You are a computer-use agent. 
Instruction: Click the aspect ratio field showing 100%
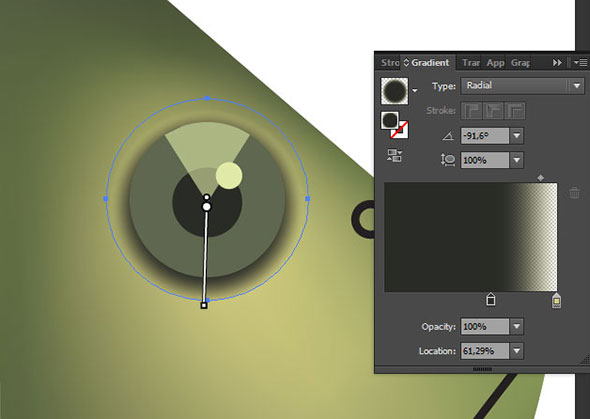(485, 160)
